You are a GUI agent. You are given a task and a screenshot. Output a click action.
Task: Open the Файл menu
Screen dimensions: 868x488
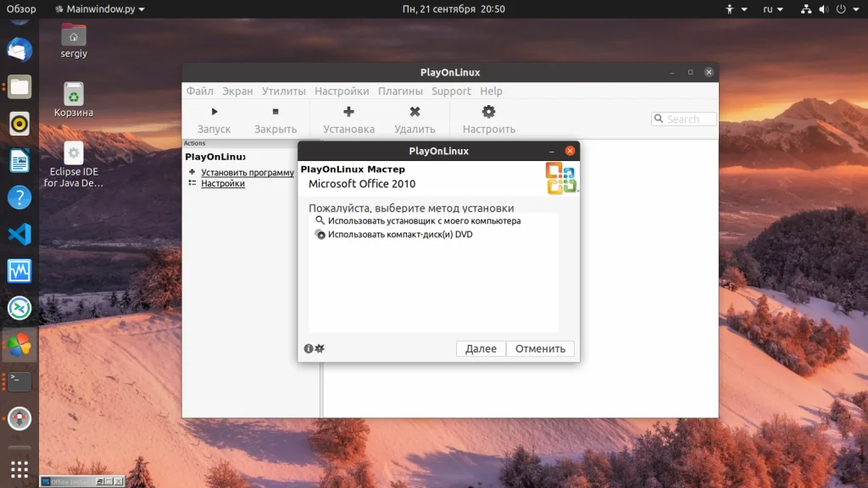199,91
